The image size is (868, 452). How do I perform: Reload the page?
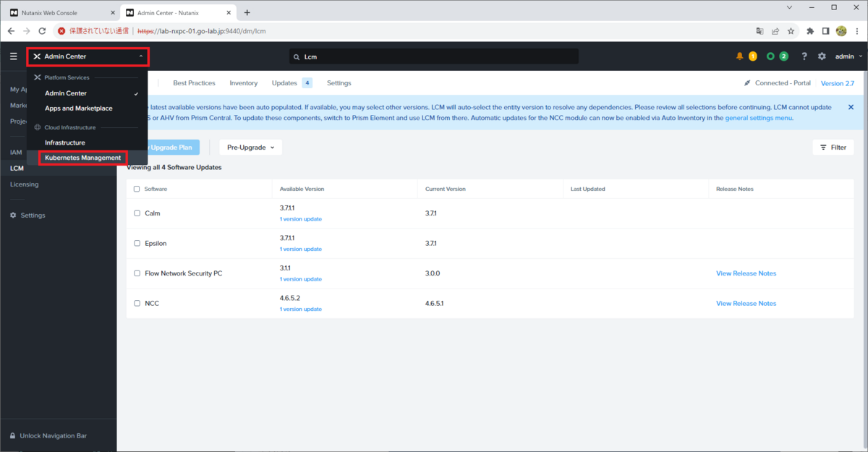43,31
